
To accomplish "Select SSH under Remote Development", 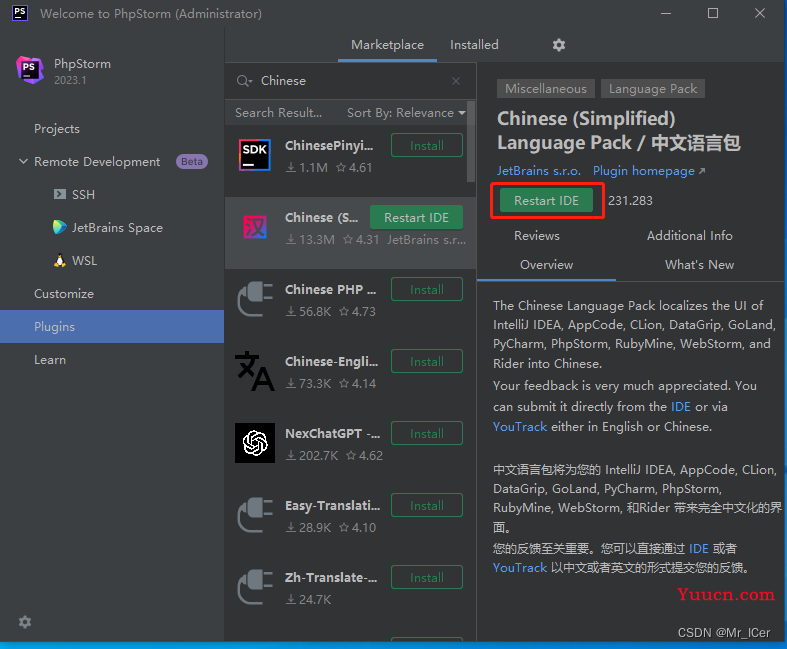I will [83, 194].
